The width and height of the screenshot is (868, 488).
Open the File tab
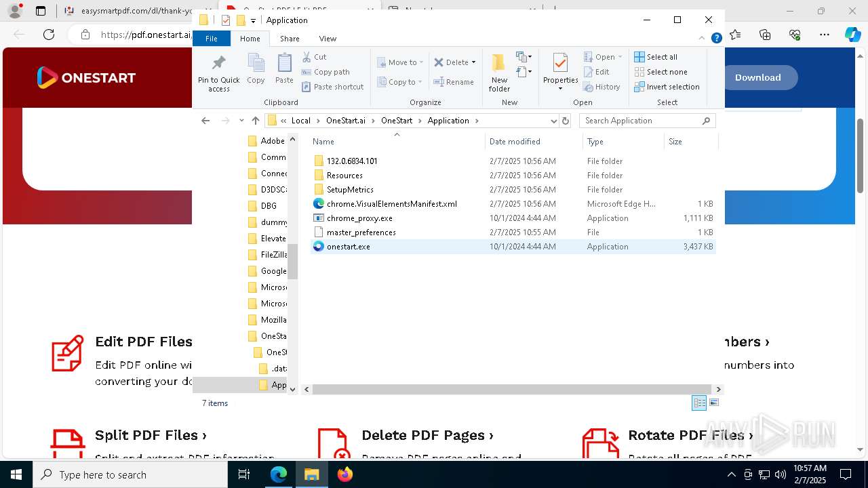212,39
